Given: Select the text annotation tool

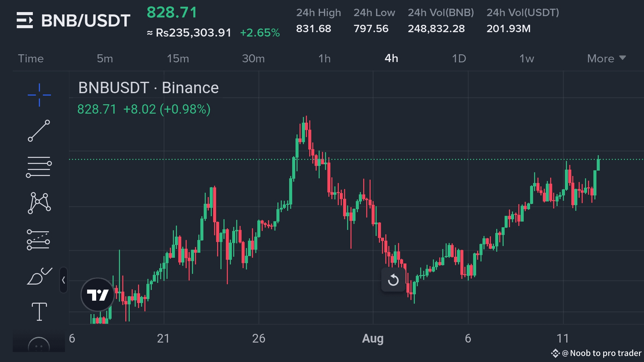Looking at the screenshot, I should pos(39,312).
